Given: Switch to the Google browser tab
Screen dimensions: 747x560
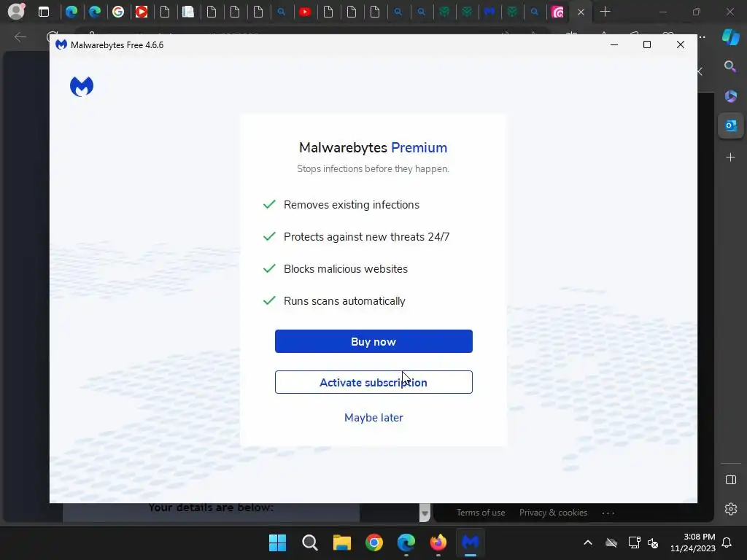Looking at the screenshot, I should pos(118,12).
